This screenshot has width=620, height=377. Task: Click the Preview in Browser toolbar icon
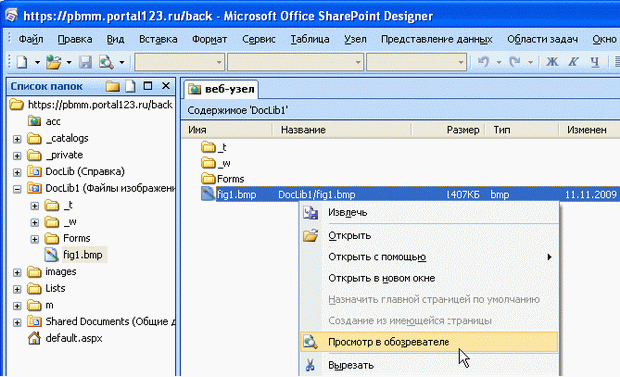[106, 62]
